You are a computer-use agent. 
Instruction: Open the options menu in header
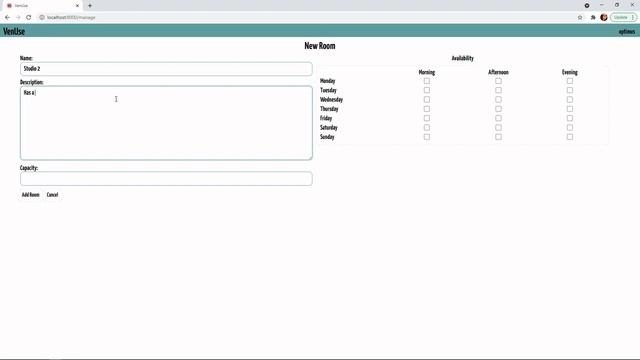pos(627,31)
